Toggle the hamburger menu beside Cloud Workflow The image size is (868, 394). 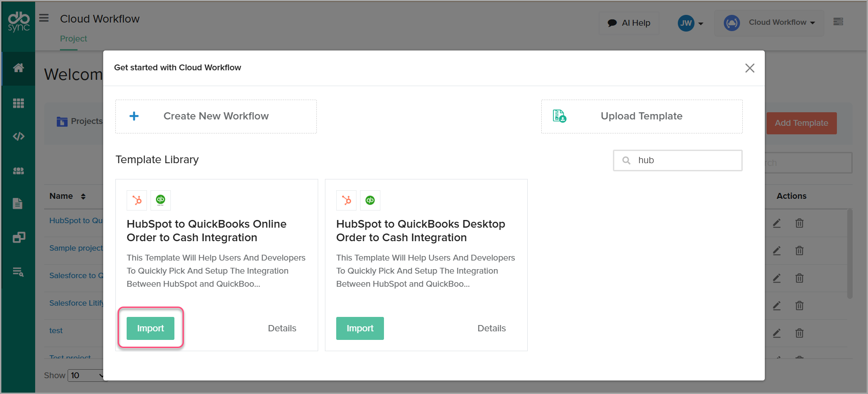point(44,18)
